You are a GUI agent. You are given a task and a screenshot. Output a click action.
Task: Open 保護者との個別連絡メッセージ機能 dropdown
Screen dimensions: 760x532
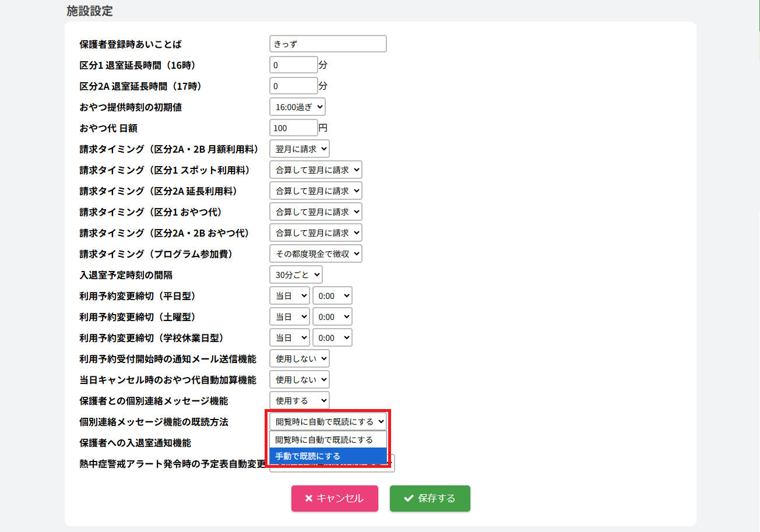(x=299, y=400)
